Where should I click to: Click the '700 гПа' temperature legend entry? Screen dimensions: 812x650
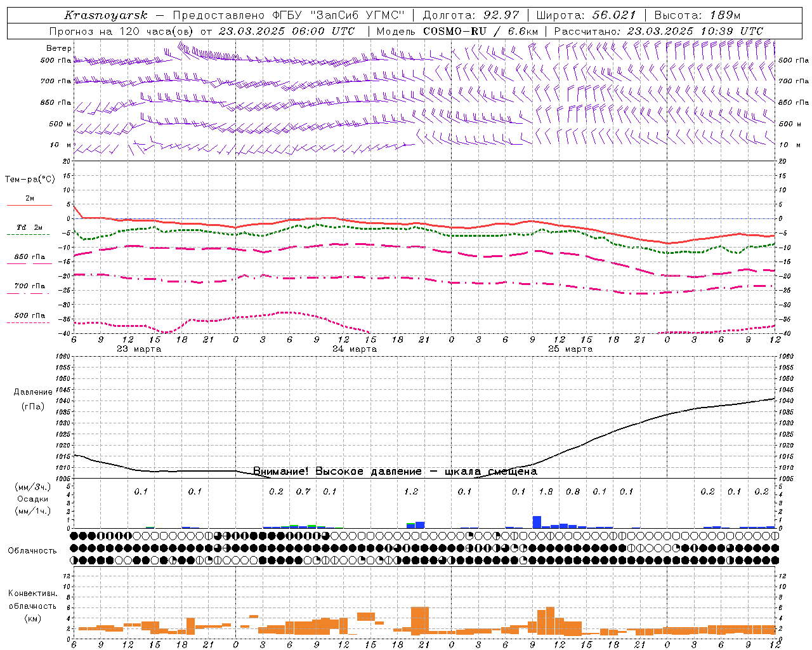30,286
